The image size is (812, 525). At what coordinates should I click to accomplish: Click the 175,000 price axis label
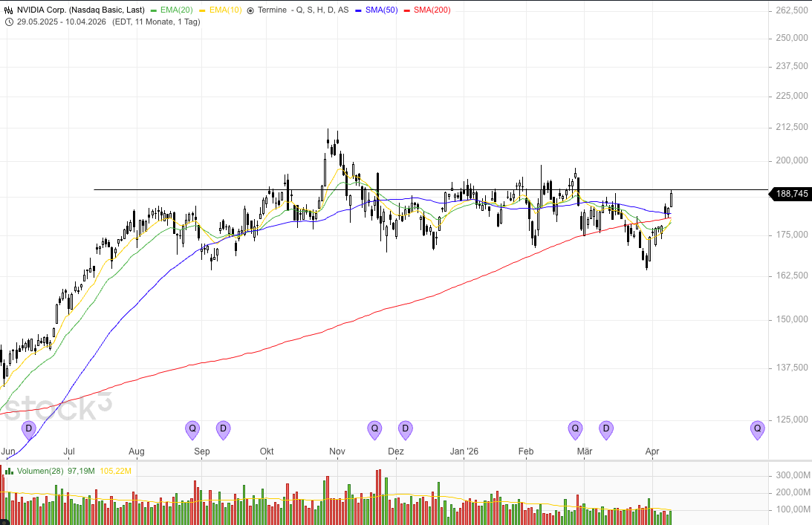[x=792, y=235]
